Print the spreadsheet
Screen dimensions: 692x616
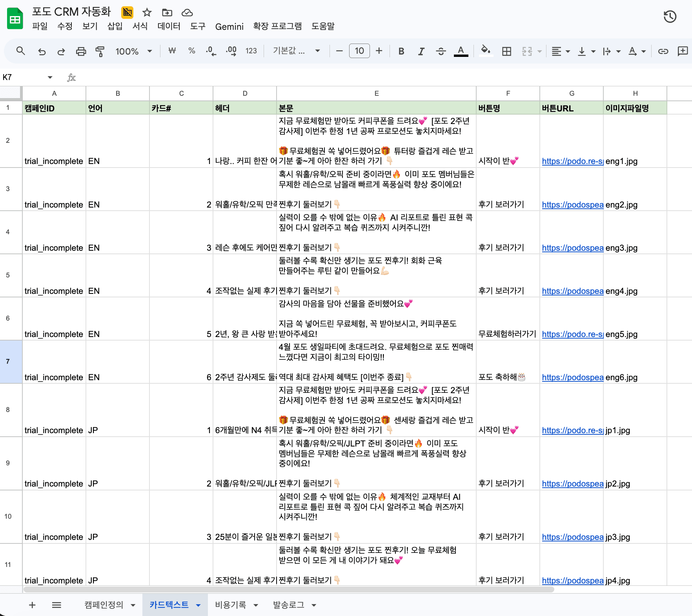point(81,51)
